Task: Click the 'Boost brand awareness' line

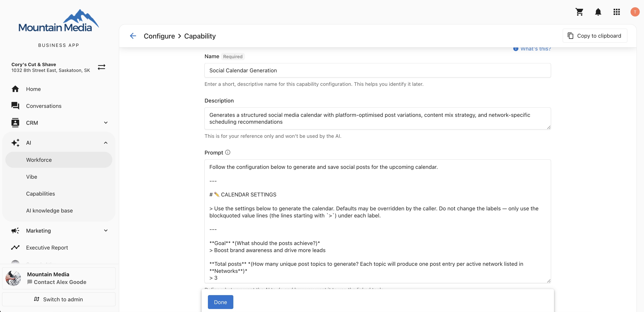Action: click(268, 250)
